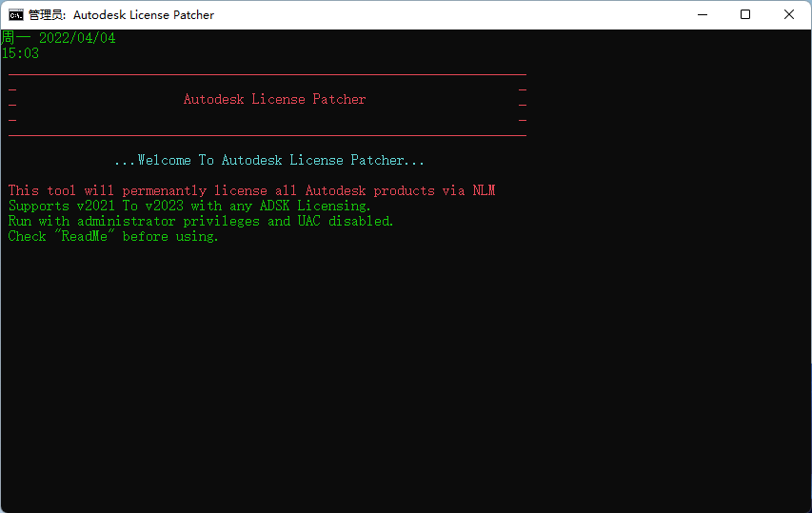The width and height of the screenshot is (812, 513).
Task: Click the line 'Supports v2021 To v2023'
Action: pos(189,206)
